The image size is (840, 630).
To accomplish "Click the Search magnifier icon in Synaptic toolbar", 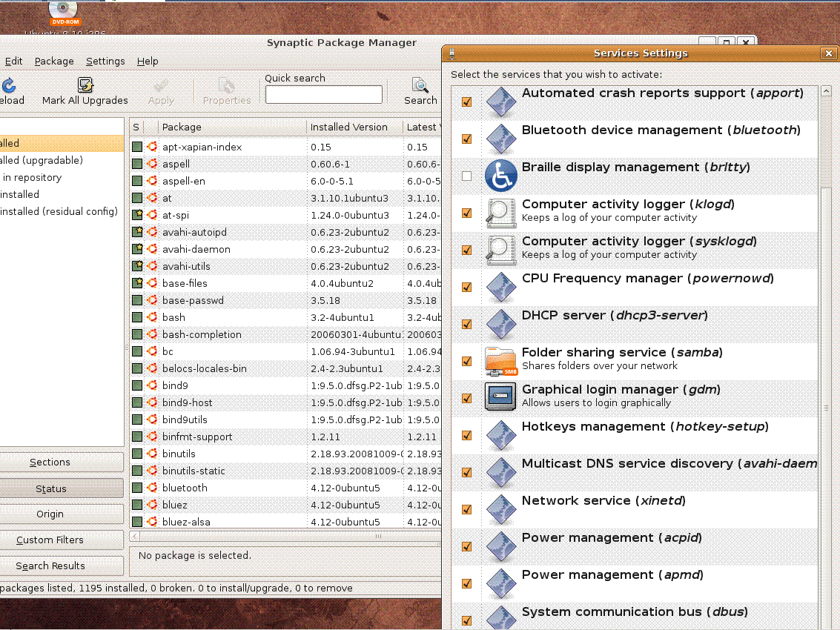I will [x=420, y=85].
